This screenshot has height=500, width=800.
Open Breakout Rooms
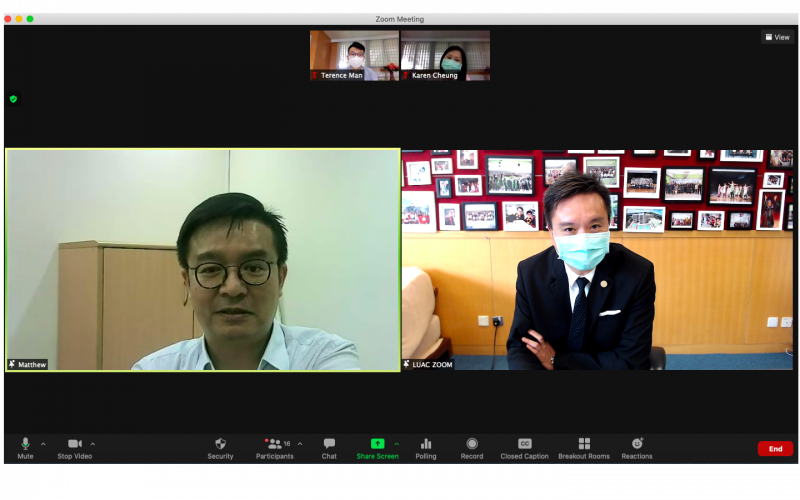(584, 448)
